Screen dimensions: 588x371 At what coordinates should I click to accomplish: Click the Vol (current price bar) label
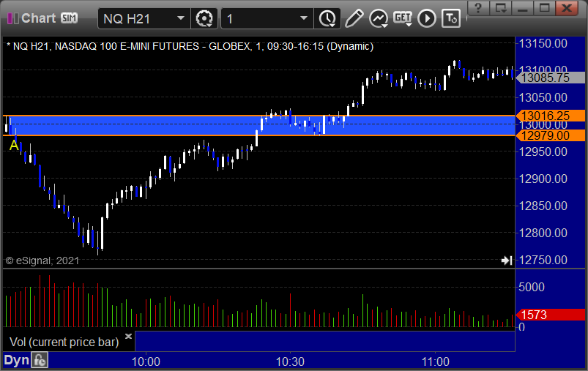coord(64,342)
